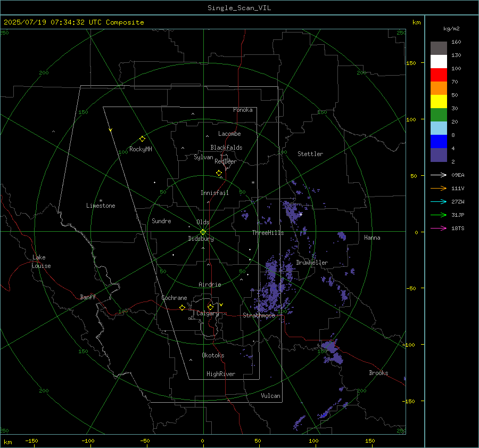479x448 pixels.
Task: Click the yellow diamond marker under Cochrane
Action: 183,307
